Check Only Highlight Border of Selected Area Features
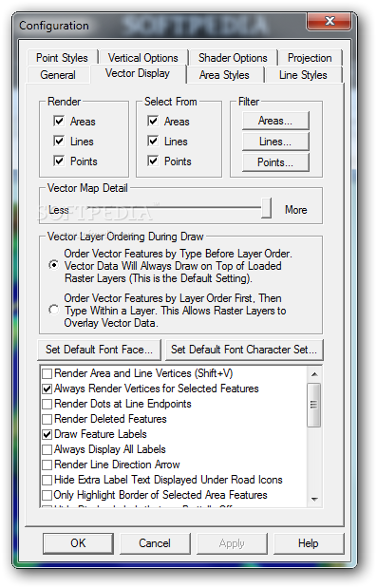Viewport: 377px width, 588px height. point(47,495)
